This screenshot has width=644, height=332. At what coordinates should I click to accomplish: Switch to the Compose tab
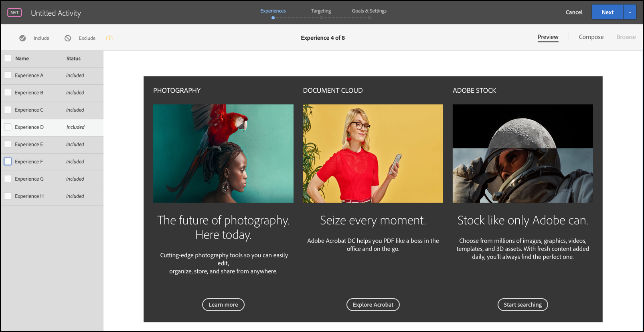pos(591,37)
